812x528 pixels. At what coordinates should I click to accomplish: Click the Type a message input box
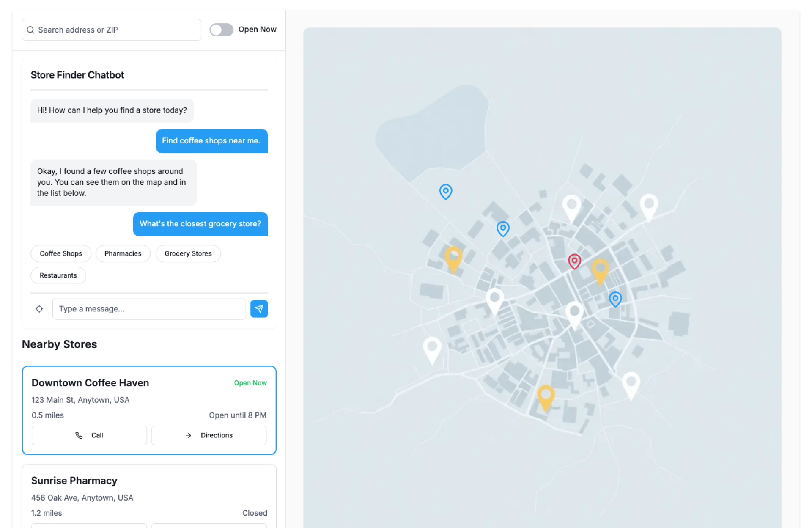pos(149,309)
